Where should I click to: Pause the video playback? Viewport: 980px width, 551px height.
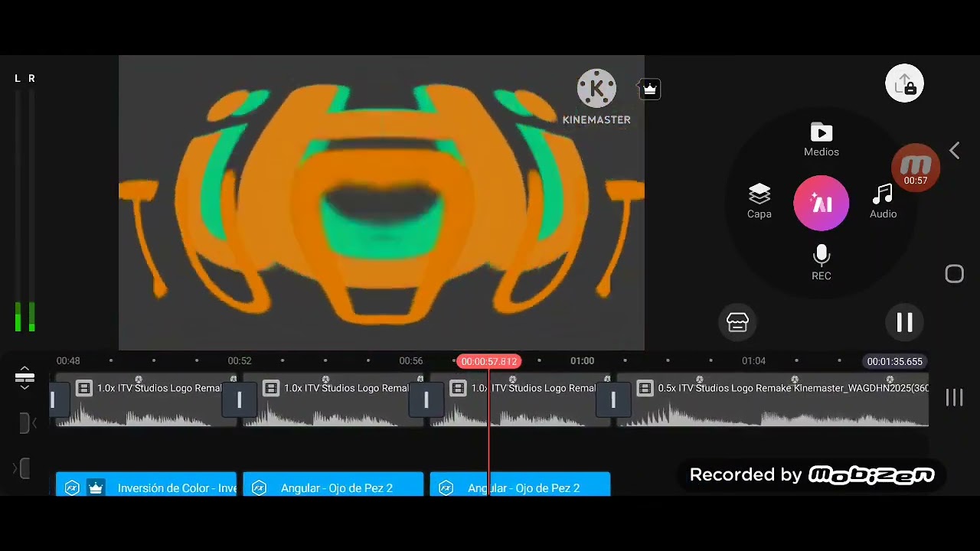click(904, 322)
